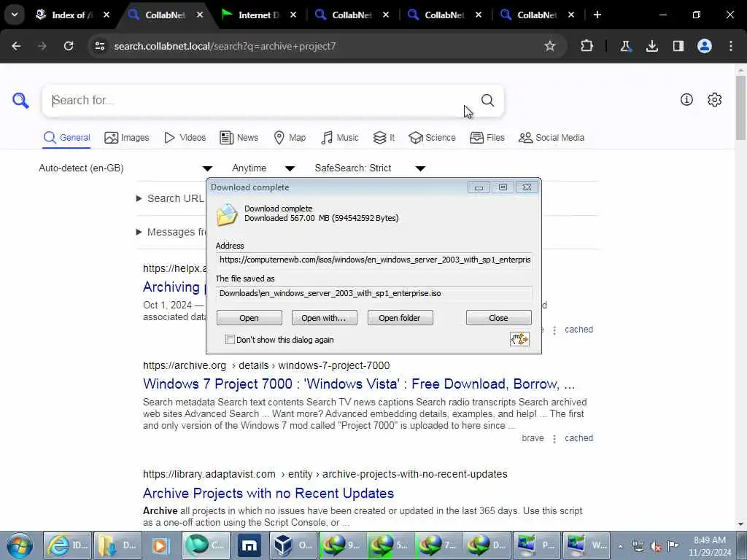This screenshot has height=560, width=747.
Task: Click the Open folder button
Action: (400, 318)
